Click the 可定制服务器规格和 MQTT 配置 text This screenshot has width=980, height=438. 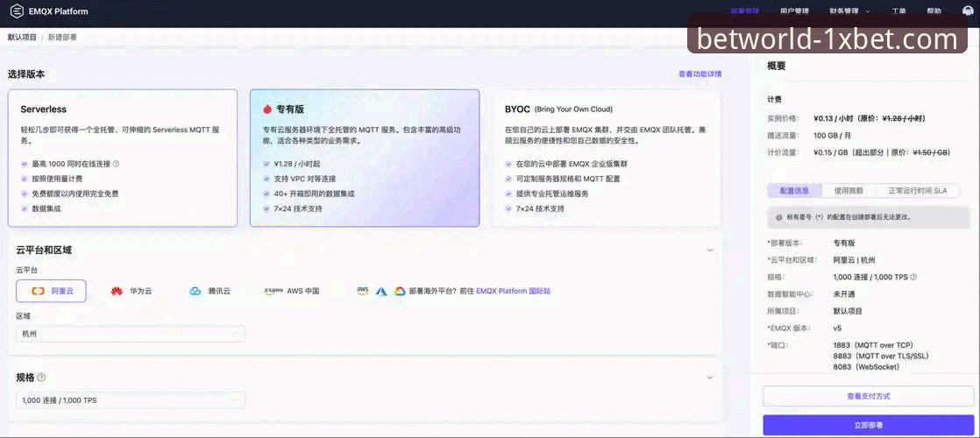click(567, 179)
